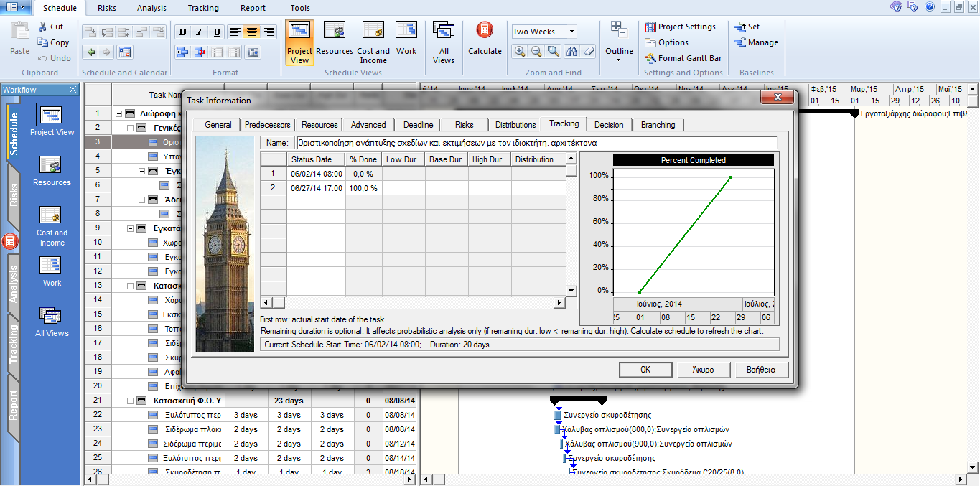
Task: Open Project View in the ribbon
Action: 299,42
